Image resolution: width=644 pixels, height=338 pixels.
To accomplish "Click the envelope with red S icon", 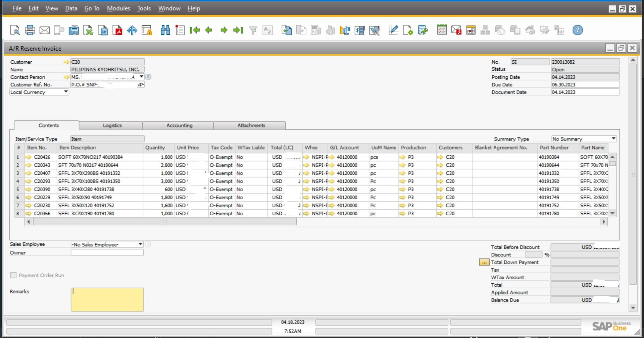I will point(456,30).
